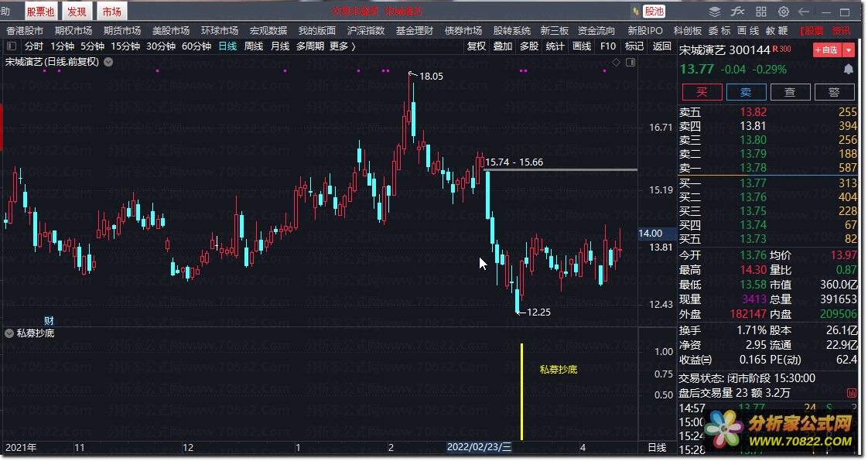Open the 债券市场 menu item
The height and width of the screenshot is (461, 868).
[x=463, y=30]
